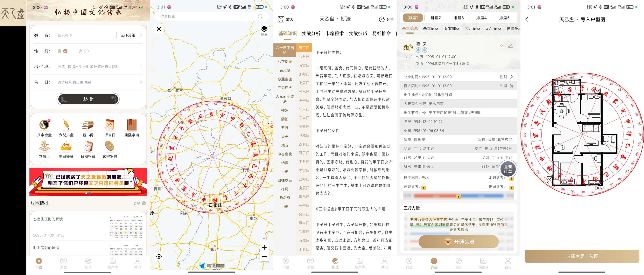Open the 玄空罗盘 compass icon
This screenshot has height=275, width=644.
coord(110,146)
